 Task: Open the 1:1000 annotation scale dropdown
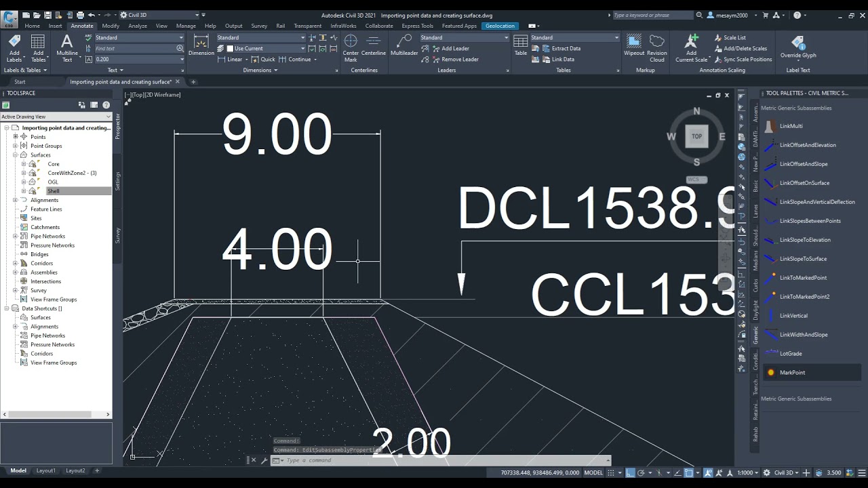click(x=747, y=472)
